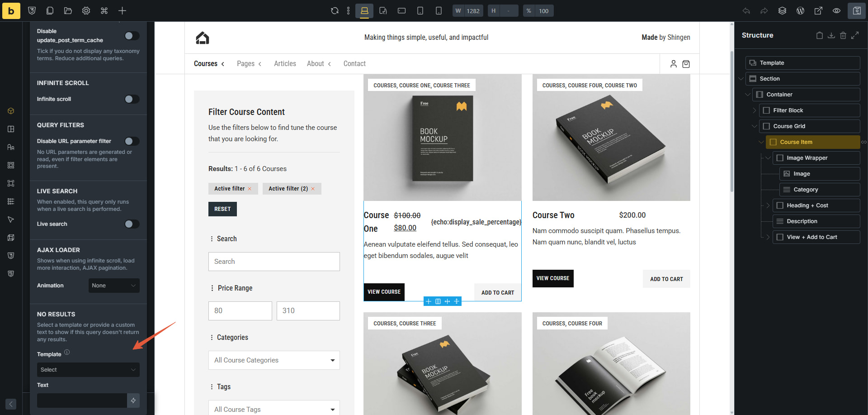
Task: Toggle Disable URL parameter filter
Action: [132, 141]
